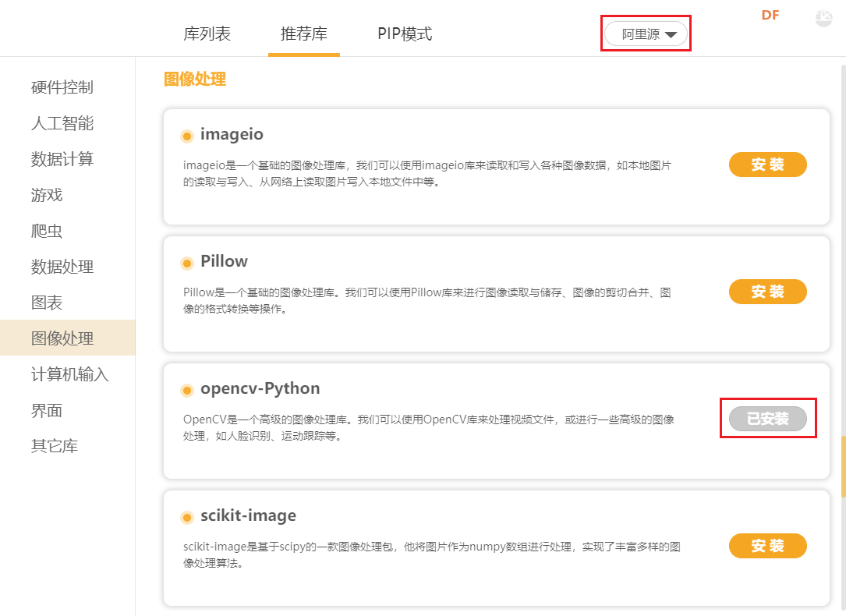The image size is (846, 616).
Task: Select 其它库 in the sidebar
Action: click(55, 446)
